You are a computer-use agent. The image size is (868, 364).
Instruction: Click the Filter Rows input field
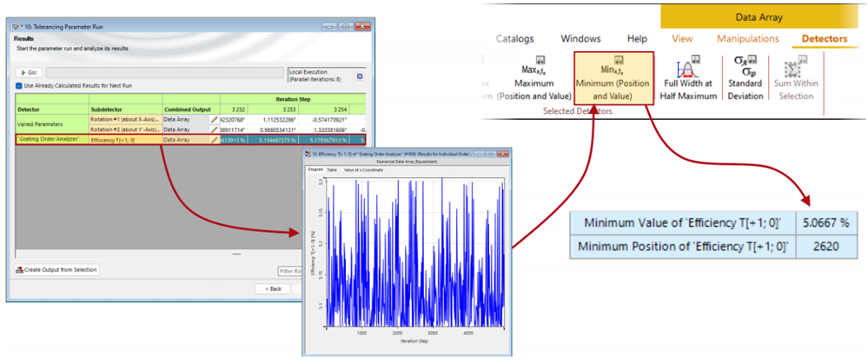pyautogui.click(x=290, y=270)
